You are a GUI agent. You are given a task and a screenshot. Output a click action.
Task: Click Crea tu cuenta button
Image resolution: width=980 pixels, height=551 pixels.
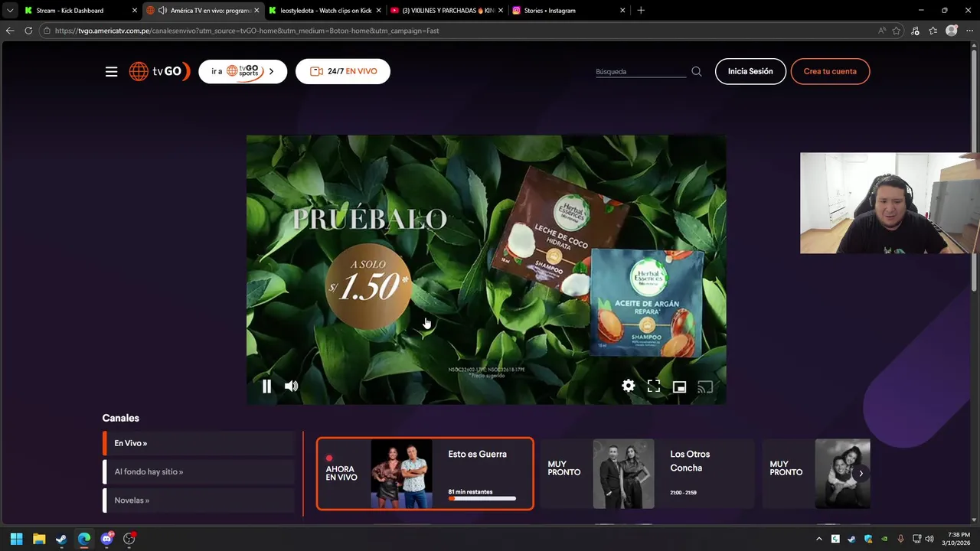pos(830,71)
